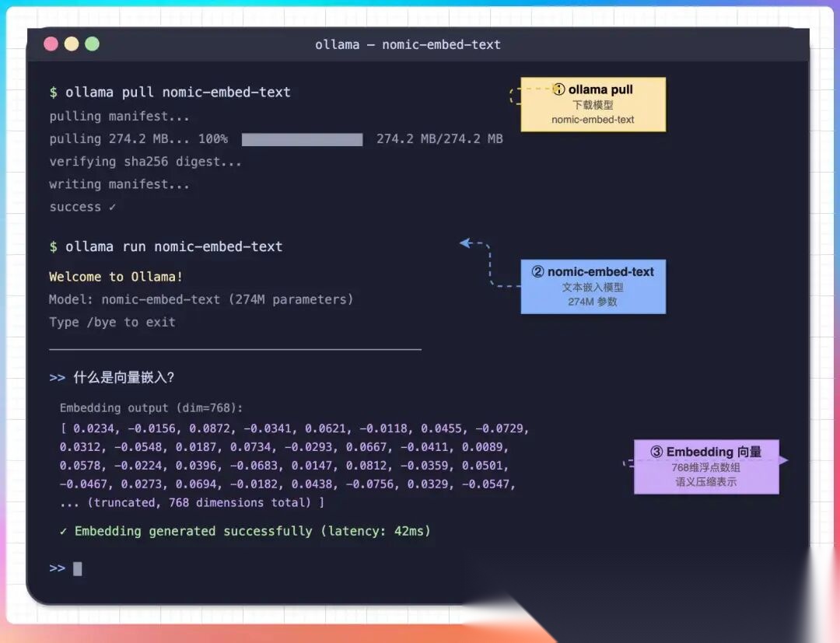The width and height of the screenshot is (840, 643).
Task: Click the empty prompt cursor at the bottom
Action: tap(78, 568)
